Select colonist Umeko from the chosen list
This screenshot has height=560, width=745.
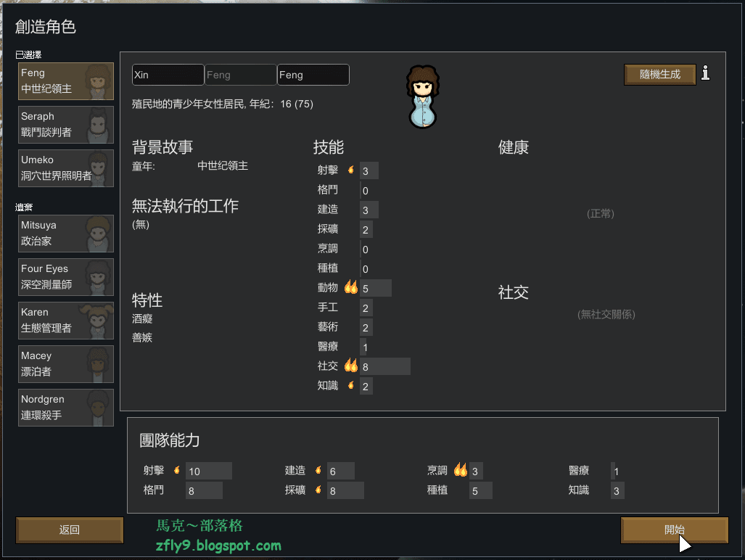click(66, 168)
